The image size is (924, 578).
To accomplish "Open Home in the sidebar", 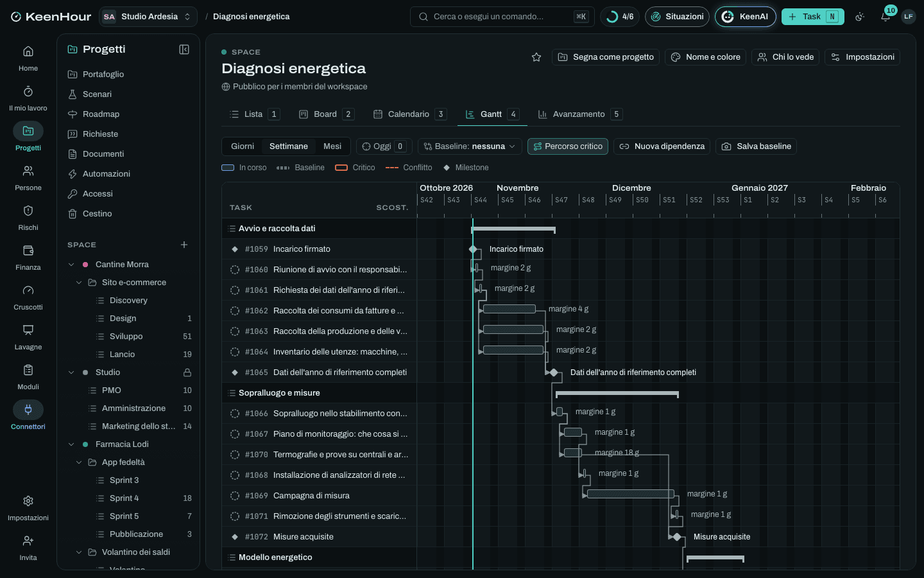I will (x=28, y=58).
